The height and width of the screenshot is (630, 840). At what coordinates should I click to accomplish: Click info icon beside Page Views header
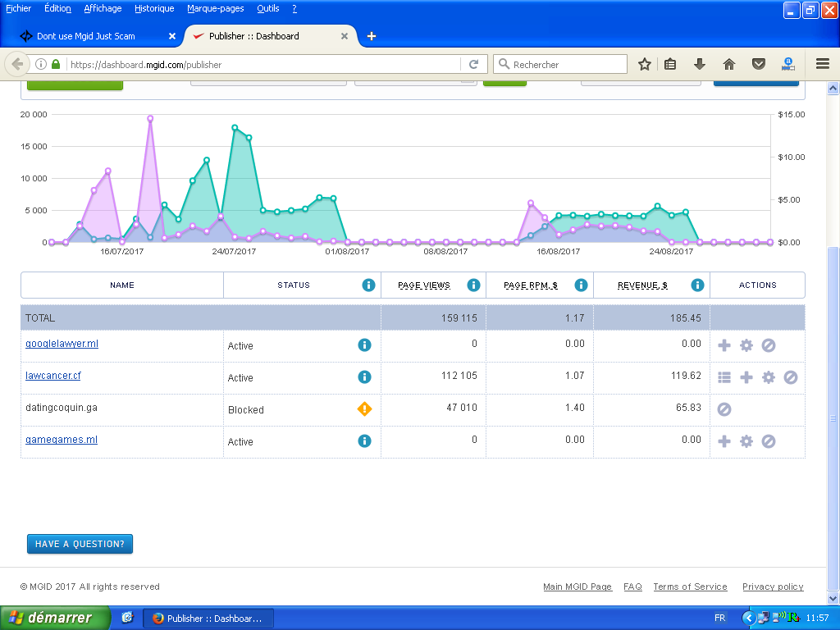tap(473, 285)
